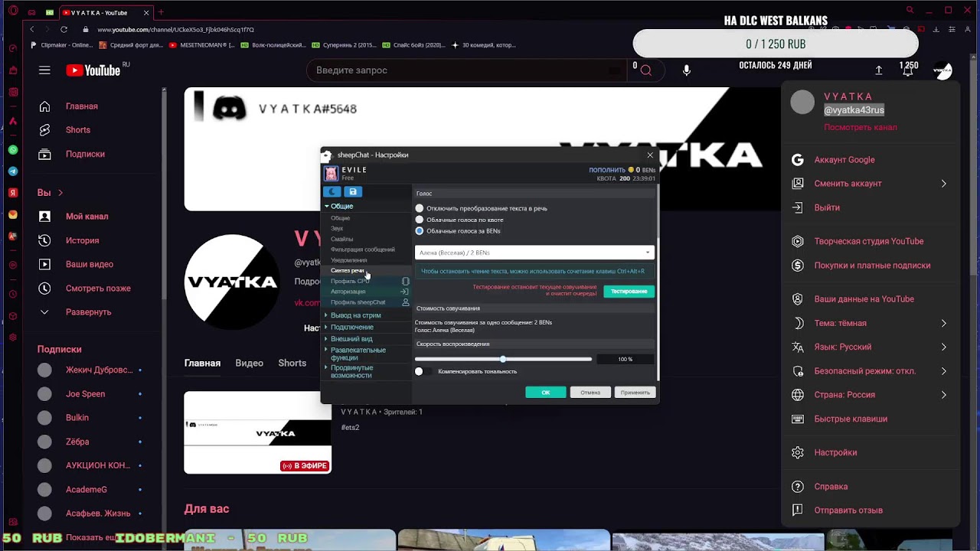The height and width of the screenshot is (551, 980).
Task: Open Telegram in Opera sidebar
Action: coord(13,171)
